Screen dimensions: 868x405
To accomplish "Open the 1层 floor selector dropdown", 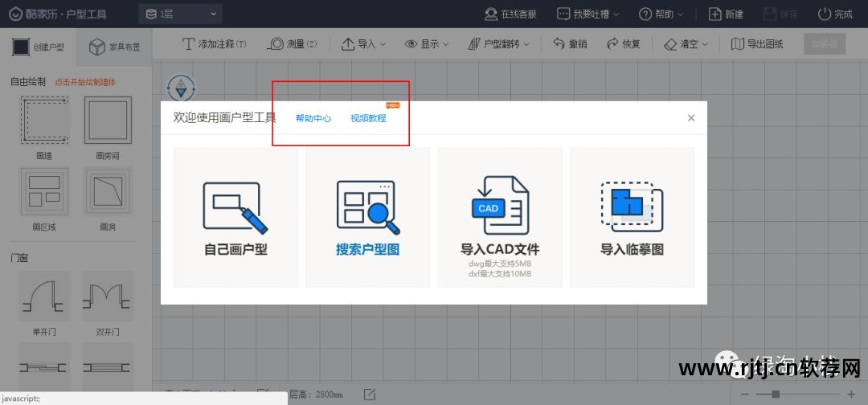I will (181, 14).
